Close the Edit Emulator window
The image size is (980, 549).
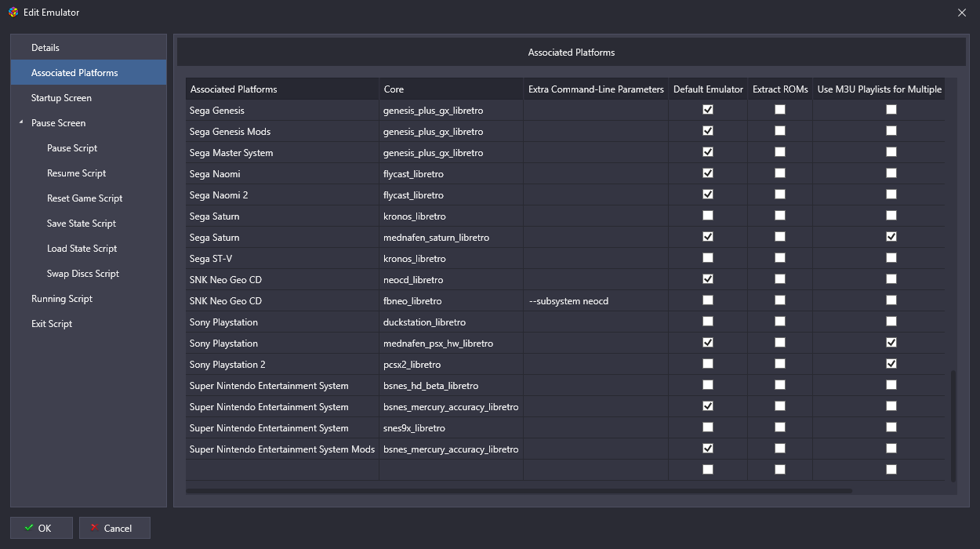tap(962, 13)
